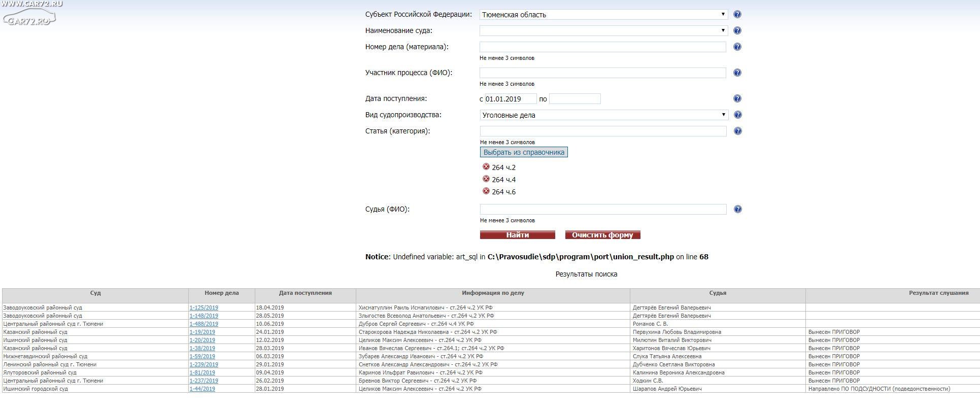The image size is (980, 410).
Task: Click the Участник процесса input field
Action: click(602, 73)
